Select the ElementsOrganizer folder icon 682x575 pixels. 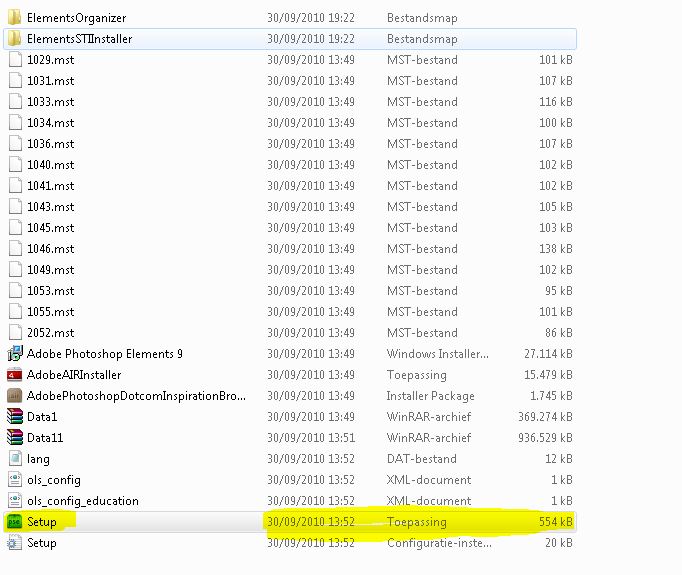click(14, 17)
